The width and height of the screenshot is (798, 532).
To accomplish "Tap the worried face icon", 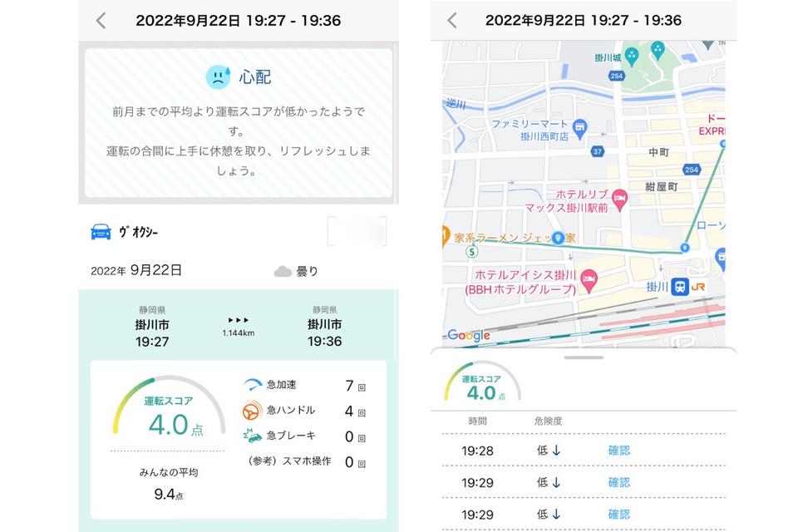I will tap(219, 77).
